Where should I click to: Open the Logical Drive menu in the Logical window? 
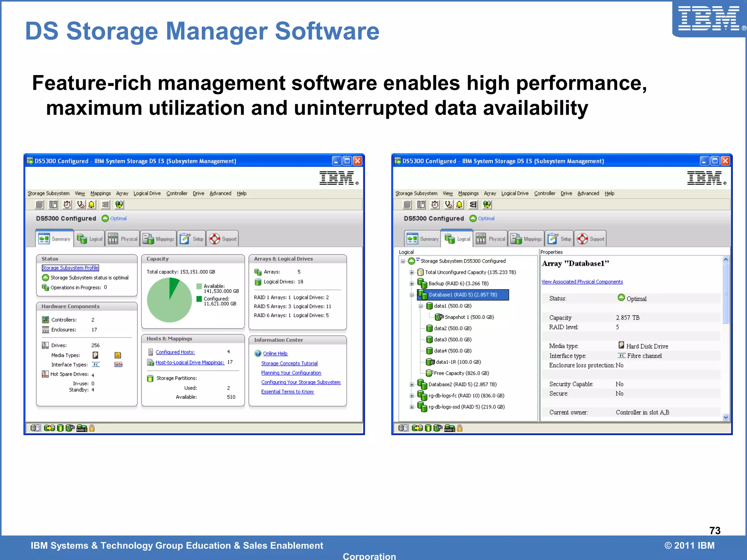(515, 193)
